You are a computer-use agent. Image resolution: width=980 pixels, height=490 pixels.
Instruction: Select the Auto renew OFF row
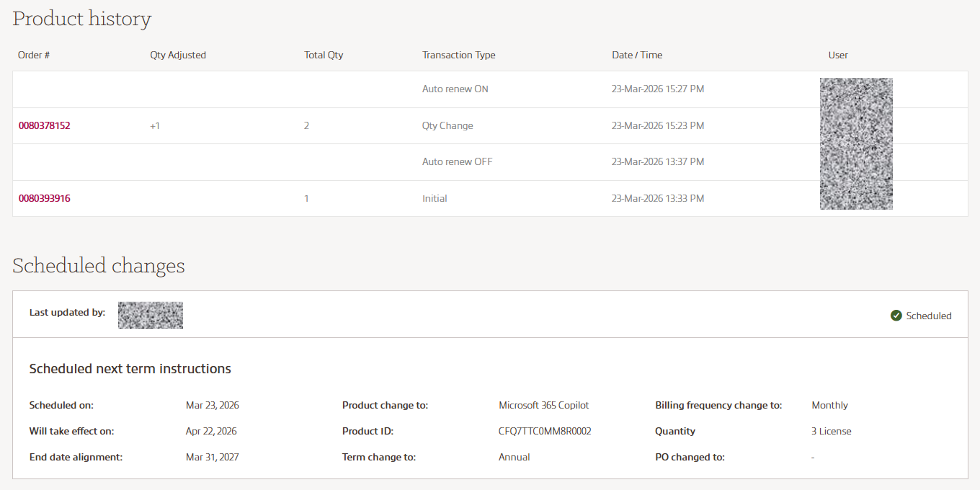coord(457,161)
